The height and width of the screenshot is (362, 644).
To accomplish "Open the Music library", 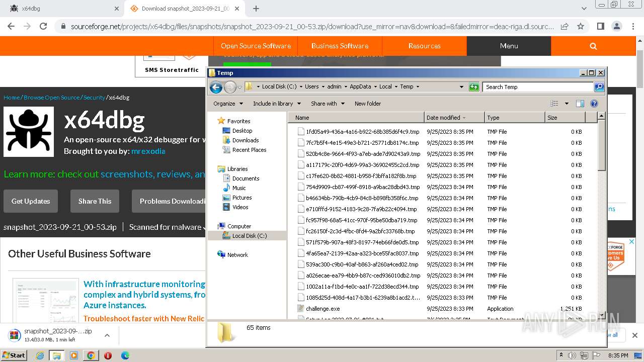I will click(x=239, y=188).
